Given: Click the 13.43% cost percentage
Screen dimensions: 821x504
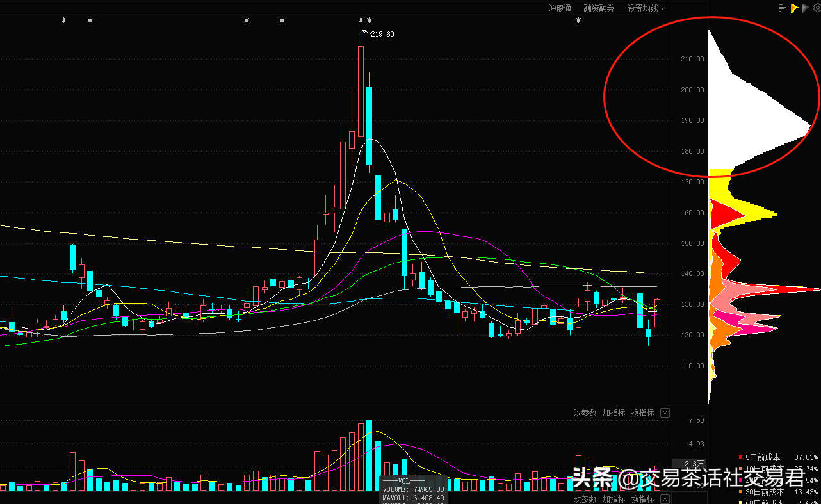Looking at the screenshot, I should [806, 492].
